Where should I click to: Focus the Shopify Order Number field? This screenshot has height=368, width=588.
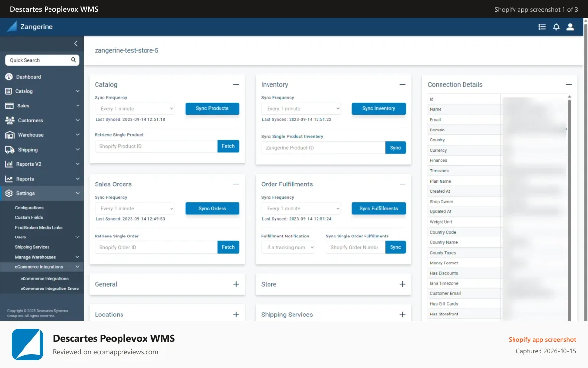355,247
